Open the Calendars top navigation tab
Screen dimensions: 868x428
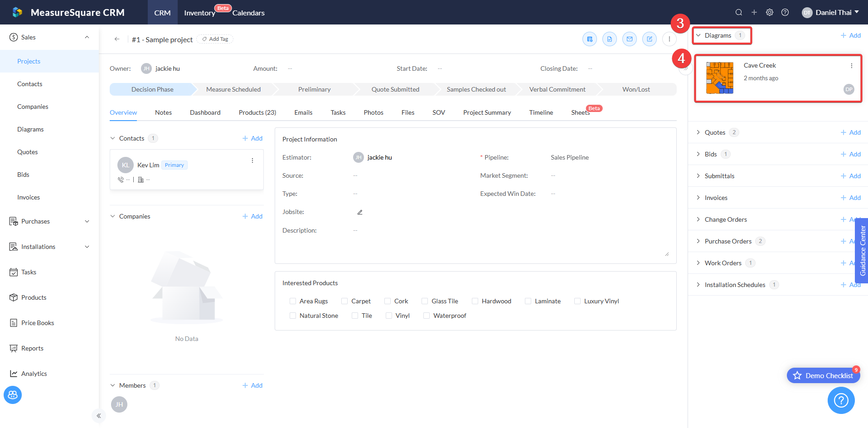(x=248, y=13)
